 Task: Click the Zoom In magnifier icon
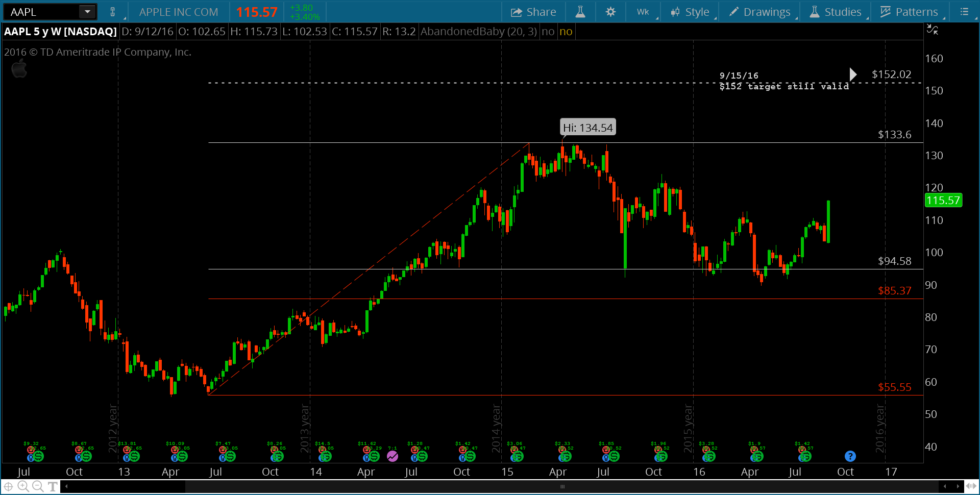tap(23, 486)
